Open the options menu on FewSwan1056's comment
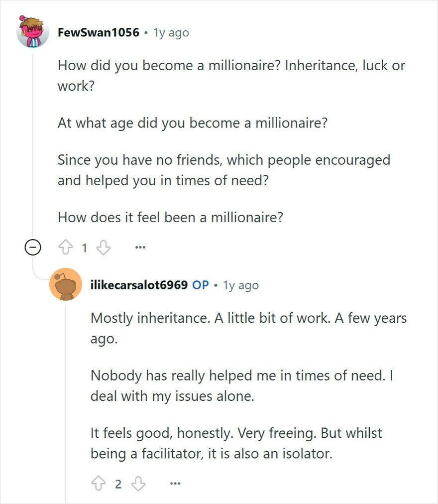 (x=140, y=247)
